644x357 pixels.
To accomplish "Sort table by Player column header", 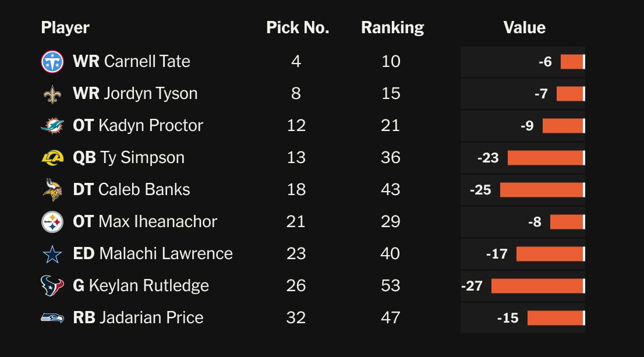I will pos(65,28).
